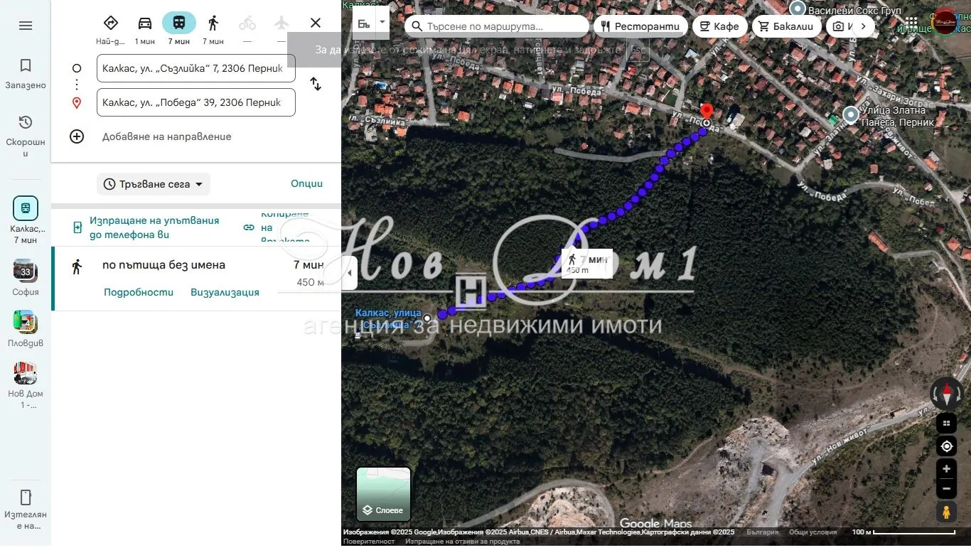Expand the 'Тръгване сега' departure dropdown
The height and width of the screenshot is (560, 971).
154,184
